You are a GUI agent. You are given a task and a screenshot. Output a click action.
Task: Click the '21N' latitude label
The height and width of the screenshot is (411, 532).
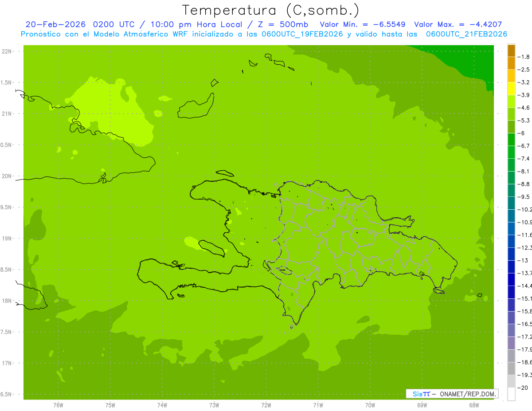point(6,114)
